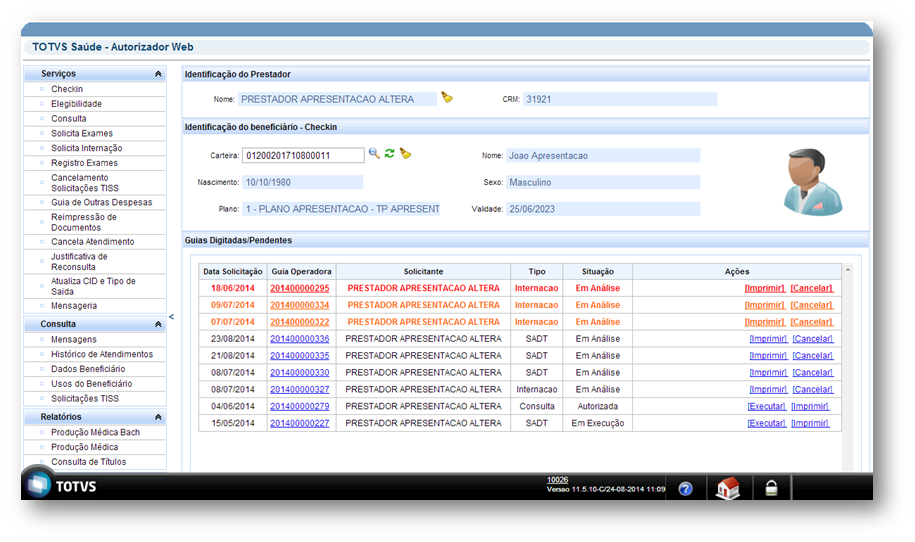This screenshot has width=915, height=542.
Task: Click Imprimir for guia 201400000336
Action: [768, 339]
